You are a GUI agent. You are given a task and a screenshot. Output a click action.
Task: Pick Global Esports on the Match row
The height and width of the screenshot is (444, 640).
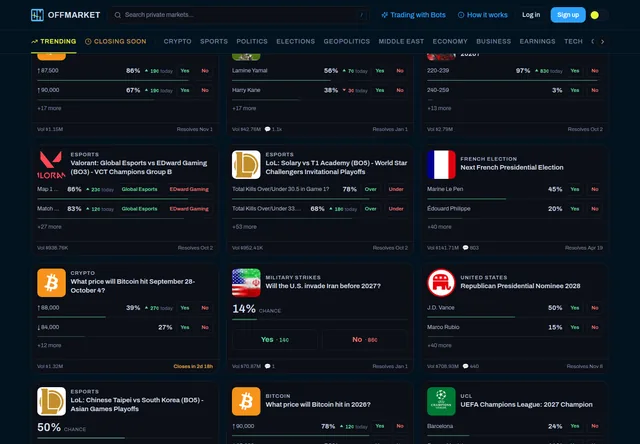139,209
